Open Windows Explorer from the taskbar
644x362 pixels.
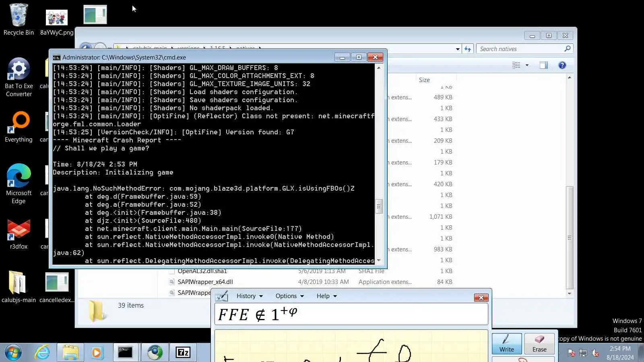click(x=70, y=352)
